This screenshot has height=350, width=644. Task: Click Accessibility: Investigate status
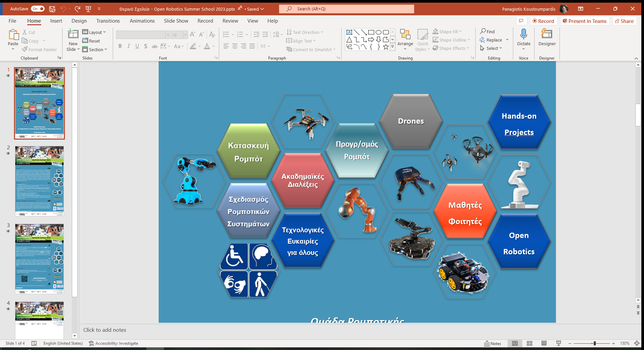pos(113,343)
